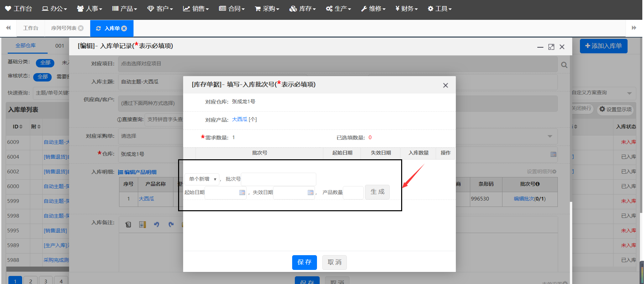Open the 失效日期 calendar picker icon
Viewport: 644px width, 284px height.
point(310,192)
